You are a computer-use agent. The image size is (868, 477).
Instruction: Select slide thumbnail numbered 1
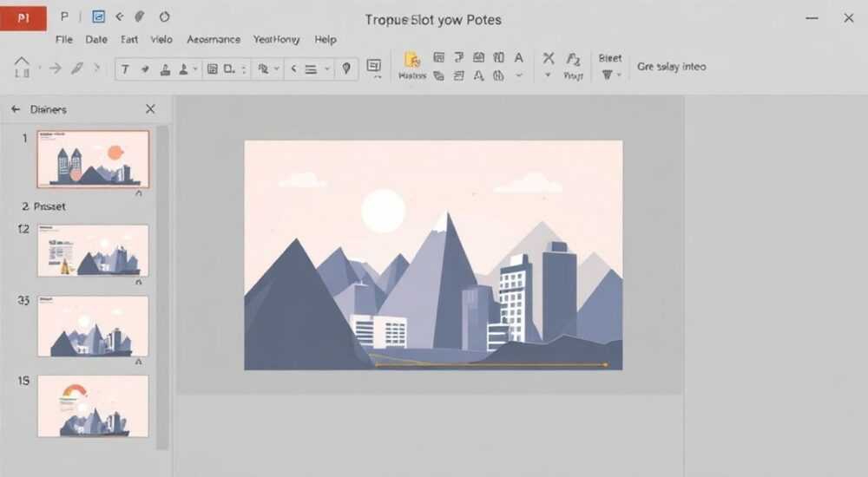[93, 160]
